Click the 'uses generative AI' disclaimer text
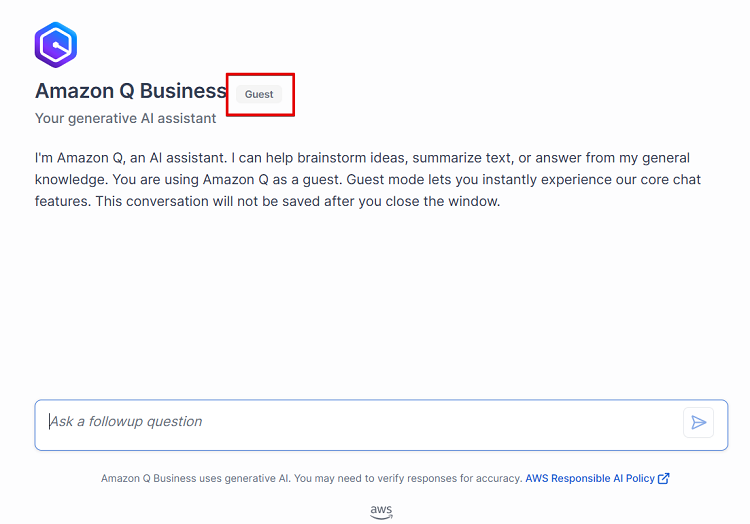Image resolution: width=750 pixels, height=524 pixels. [x=244, y=478]
